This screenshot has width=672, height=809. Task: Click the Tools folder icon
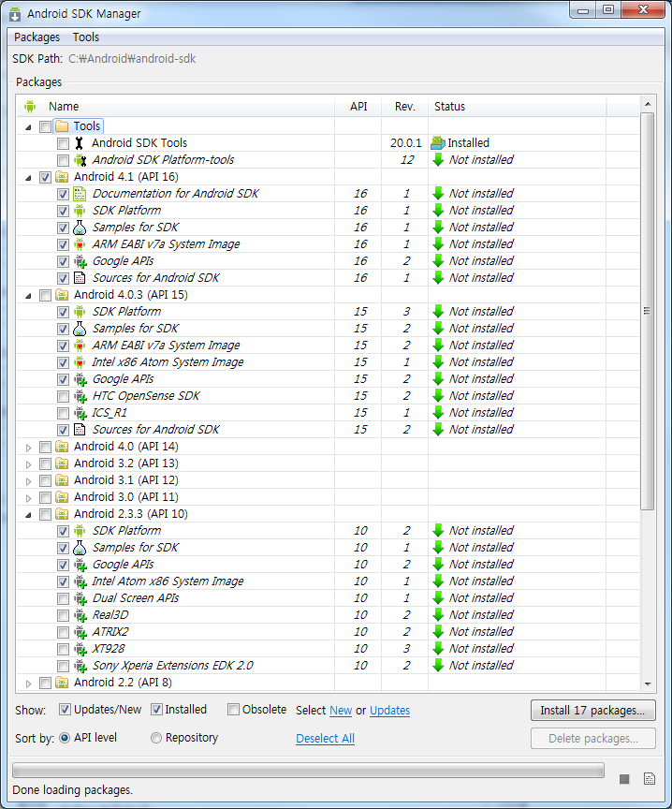(62, 125)
